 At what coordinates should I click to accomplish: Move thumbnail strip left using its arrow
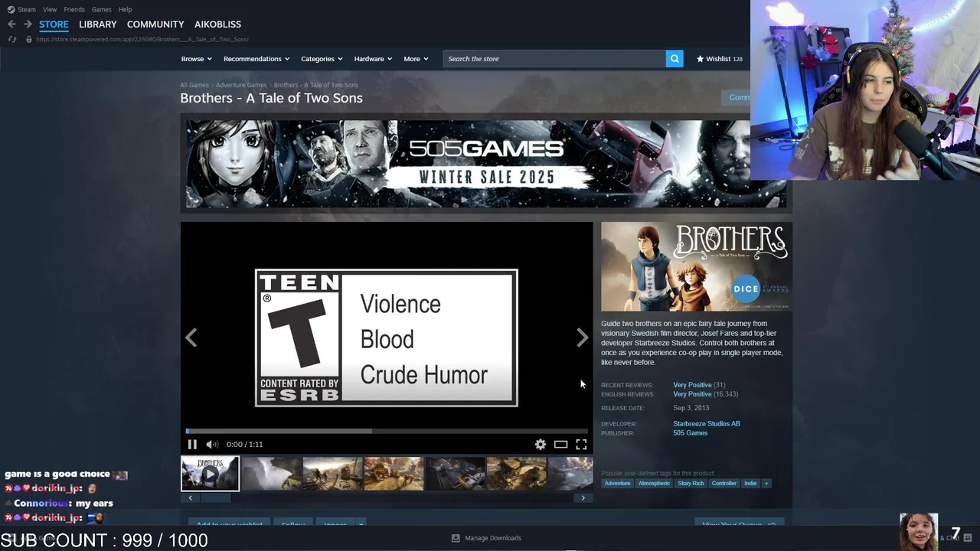pyautogui.click(x=190, y=497)
